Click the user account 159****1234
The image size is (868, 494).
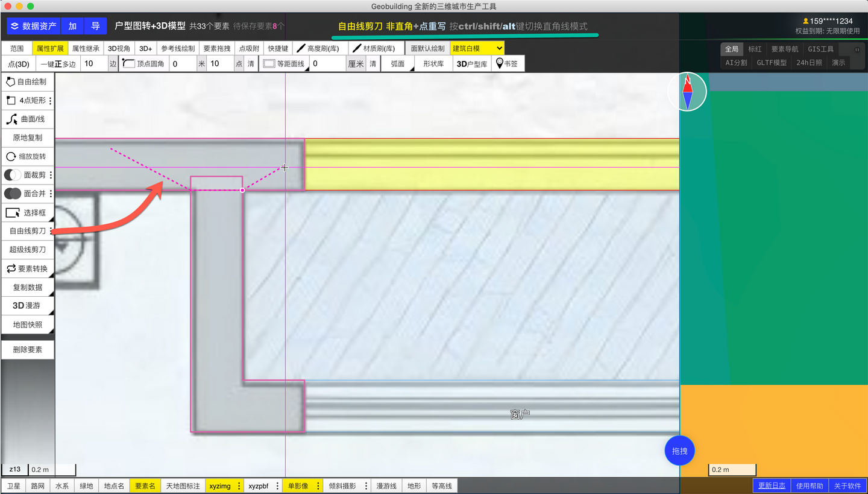(x=827, y=21)
